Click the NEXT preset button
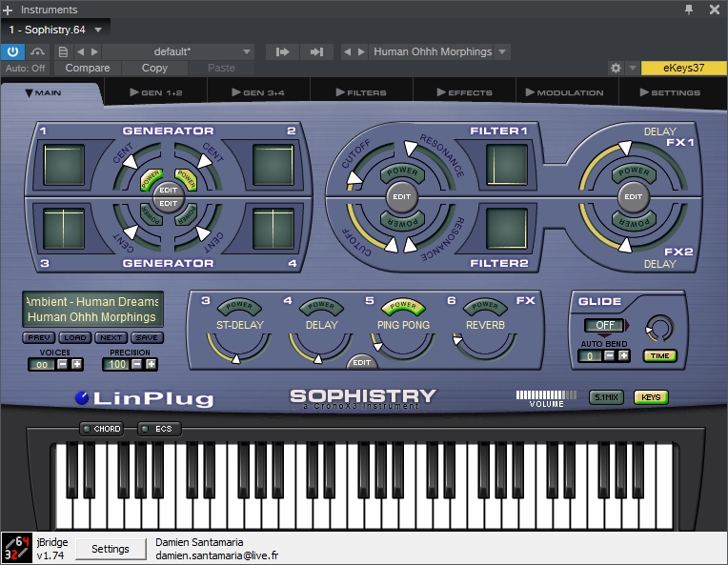This screenshot has width=728, height=565. click(111, 337)
